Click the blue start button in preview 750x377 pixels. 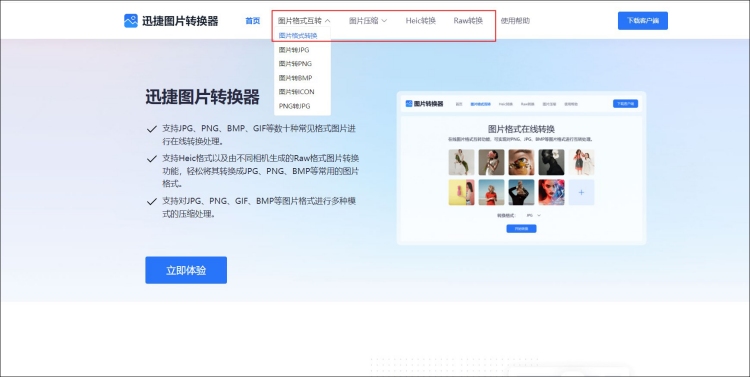click(x=521, y=229)
